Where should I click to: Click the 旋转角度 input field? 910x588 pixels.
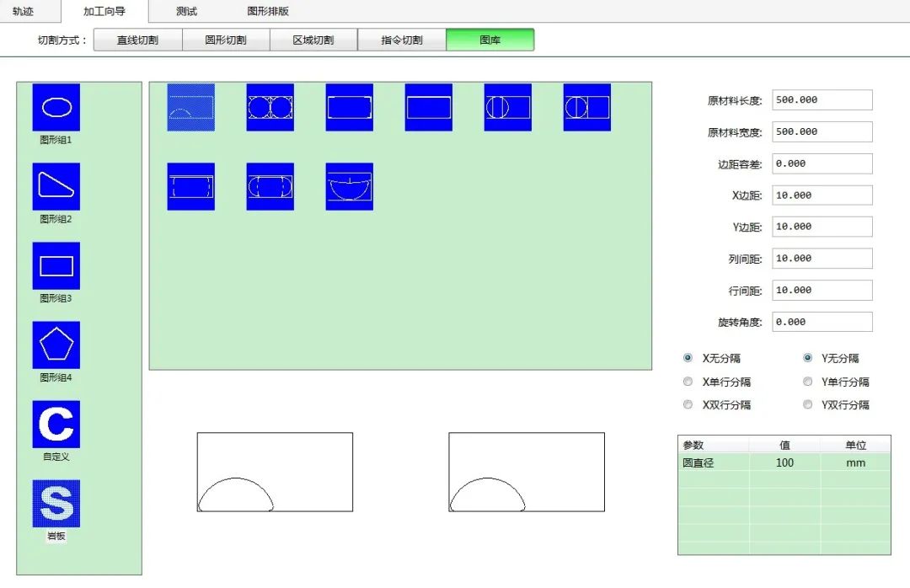(x=822, y=322)
